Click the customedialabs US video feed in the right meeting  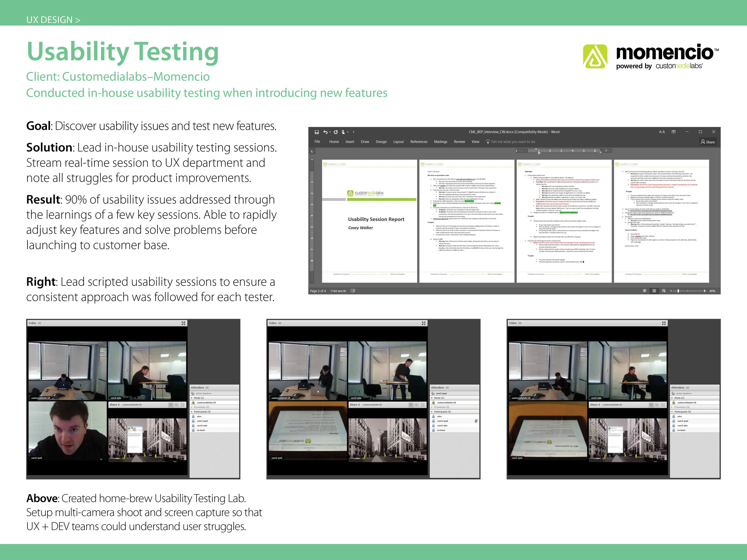point(548,371)
